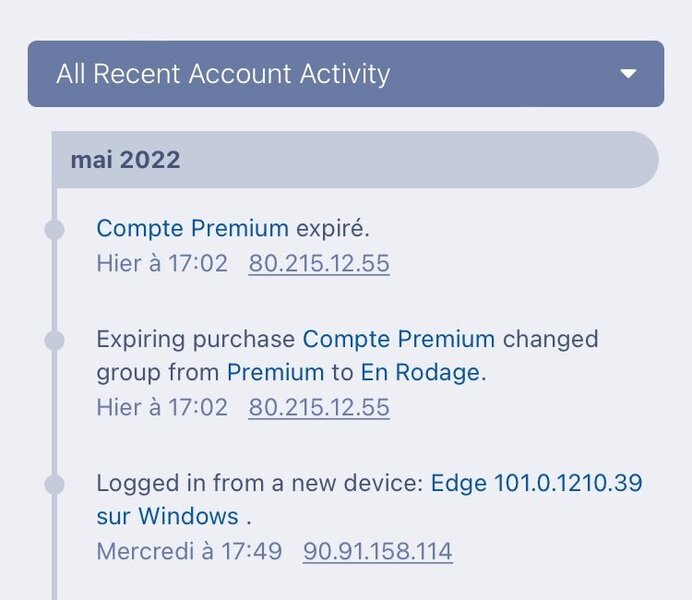
Task: Open Compte Premium link in the expiré entry
Action: tap(192, 228)
